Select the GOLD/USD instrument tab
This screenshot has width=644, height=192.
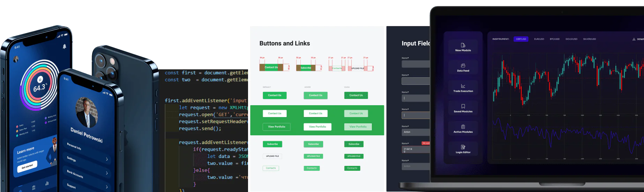tap(571, 39)
